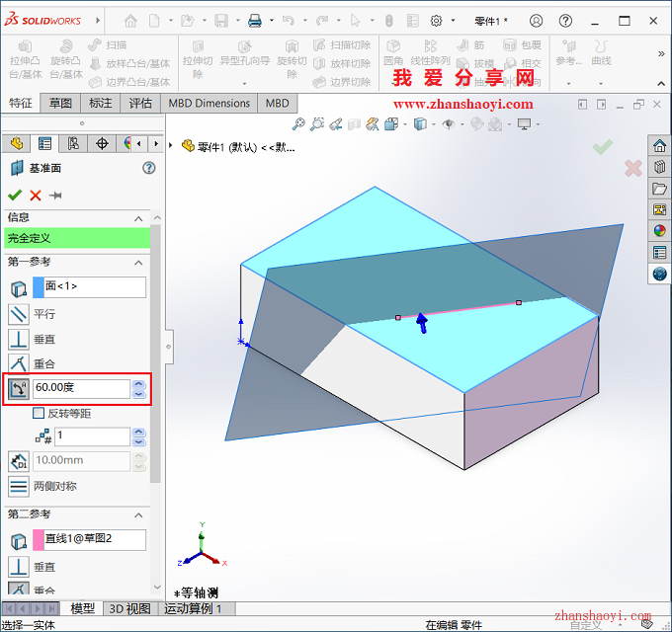Switch to the FeatureManager design tree tab

pyautogui.click(x=16, y=143)
